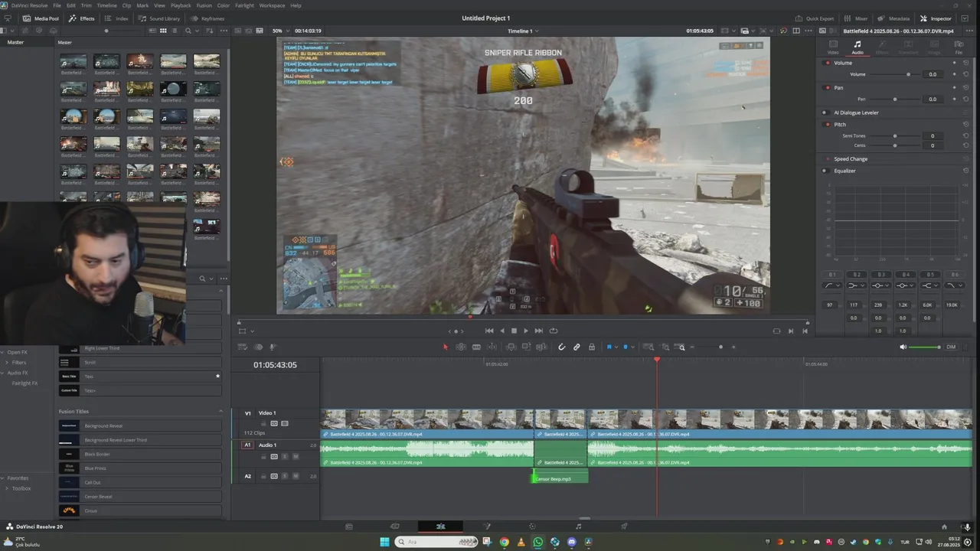Toggle timeline snapping magnet icon
The image size is (980, 551).
click(561, 347)
